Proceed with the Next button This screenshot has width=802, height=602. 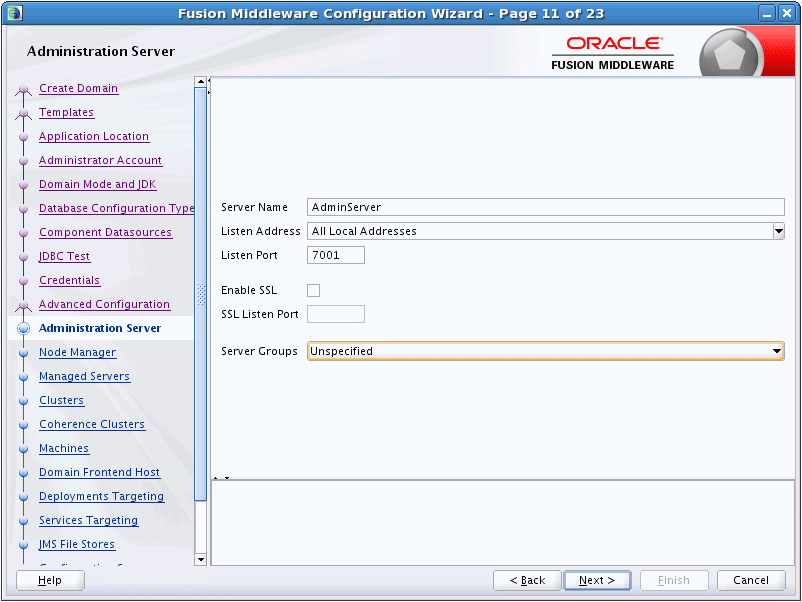pyautogui.click(x=597, y=581)
